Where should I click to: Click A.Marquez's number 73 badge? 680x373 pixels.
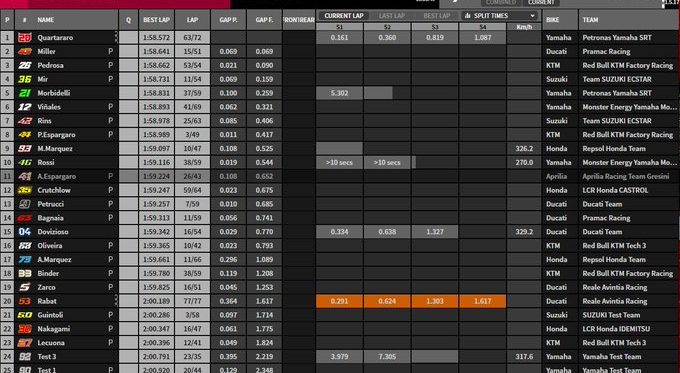(25, 259)
